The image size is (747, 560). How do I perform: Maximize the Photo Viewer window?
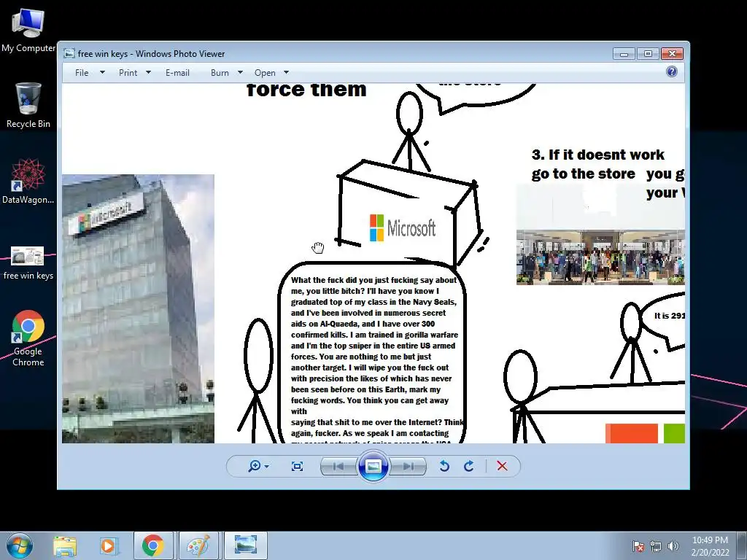tap(648, 53)
